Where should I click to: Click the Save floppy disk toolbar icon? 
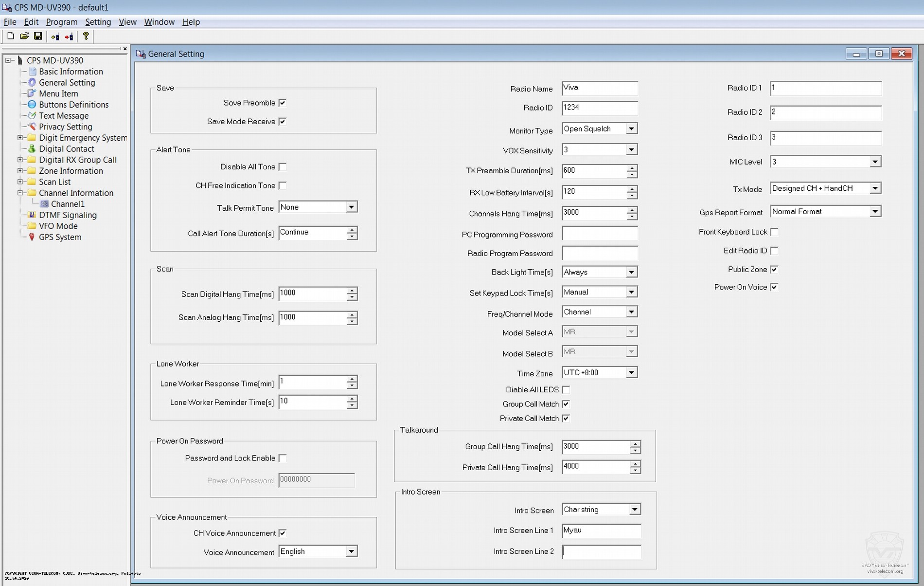pyautogui.click(x=38, y=36)
